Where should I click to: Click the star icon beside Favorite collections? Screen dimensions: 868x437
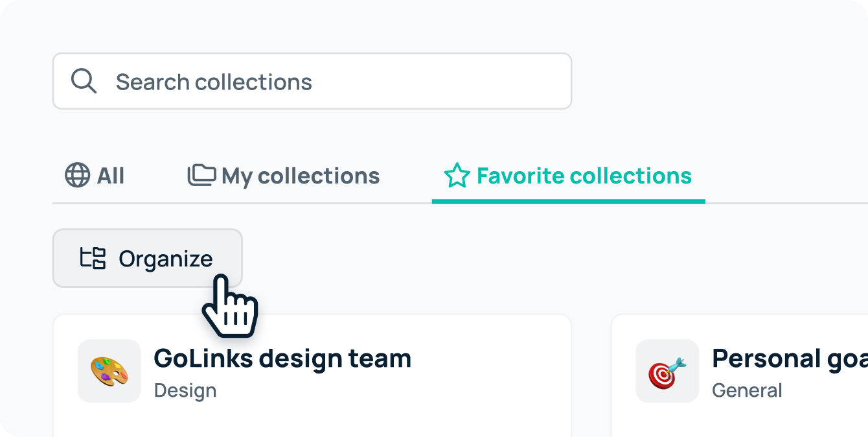point(457,175)
